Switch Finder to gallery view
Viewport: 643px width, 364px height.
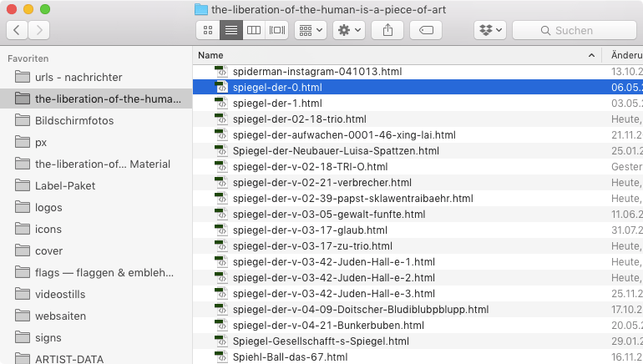pos(276,30)
